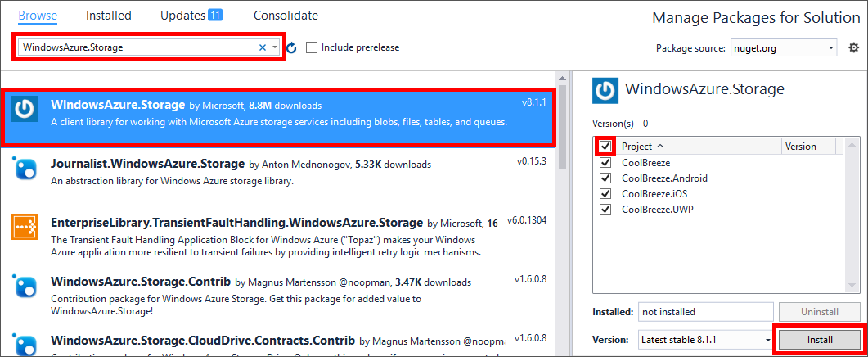Open the search box history dropdown arrow
Image resolution: width=868 pixels, height=357 pixels.
click(x=275, y=47)
